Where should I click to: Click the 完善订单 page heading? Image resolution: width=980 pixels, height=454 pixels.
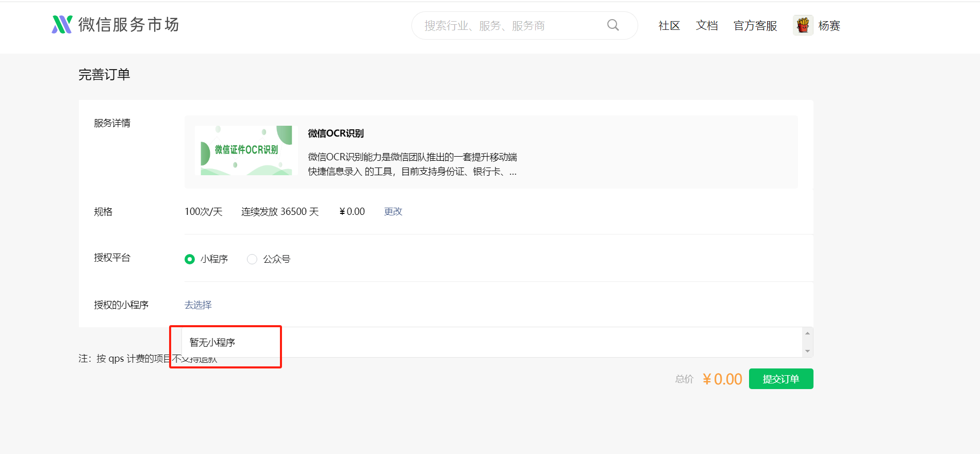click(104, 75)
